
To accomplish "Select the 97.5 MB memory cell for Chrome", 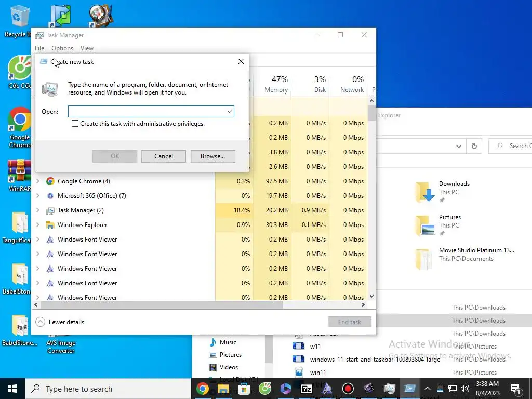I will tap(272, 181).
